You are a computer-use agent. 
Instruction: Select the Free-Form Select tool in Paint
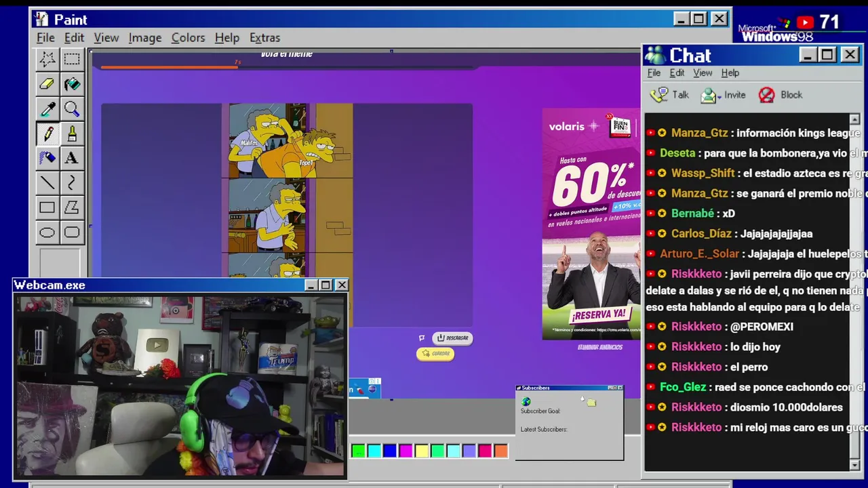point(47,59)
